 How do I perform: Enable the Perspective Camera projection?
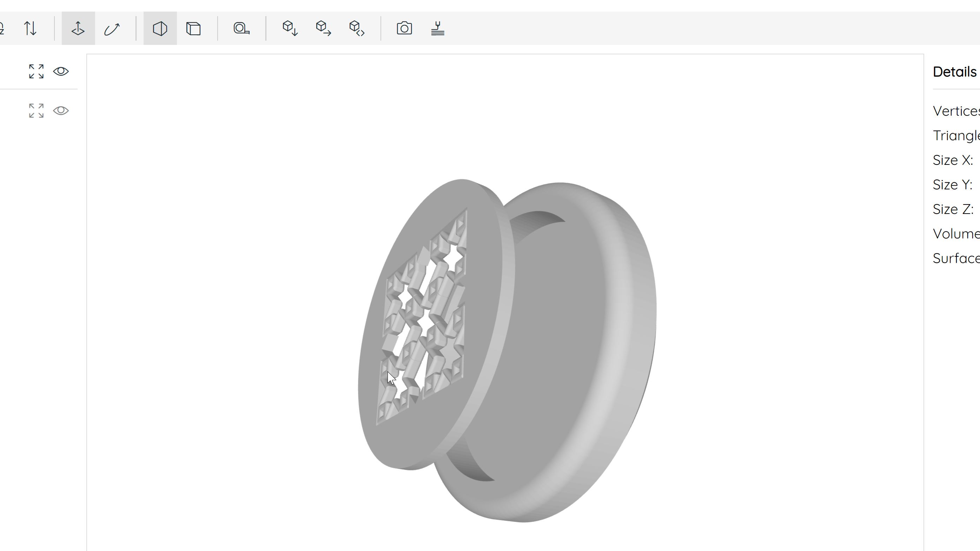(160, 28)
